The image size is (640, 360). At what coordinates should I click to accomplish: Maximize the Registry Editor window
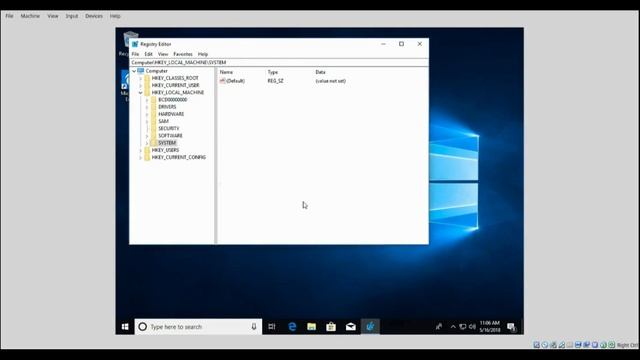[x=401, y=44]
